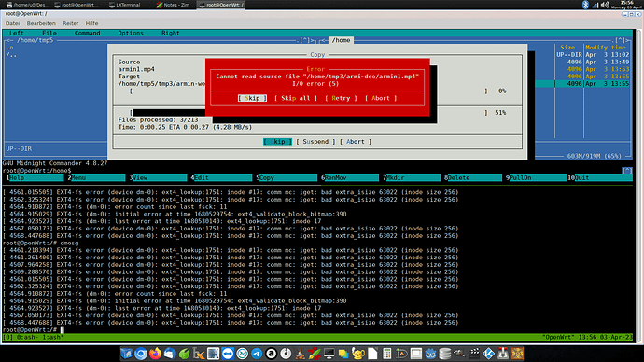Open TeamViewer dock icon
This screenshot has height=362, width=644.
(x=228, y=354)
